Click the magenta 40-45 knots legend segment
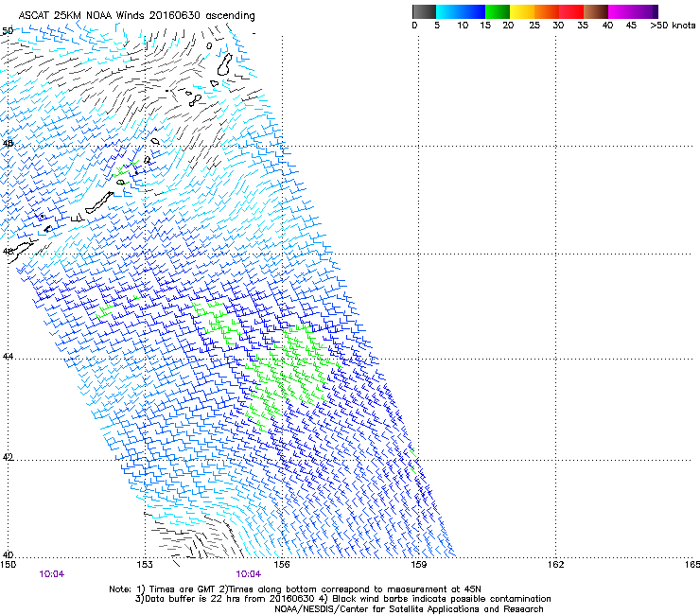This screenshot has height=615, width=700. pyautogui.click(x=621, y=11)
